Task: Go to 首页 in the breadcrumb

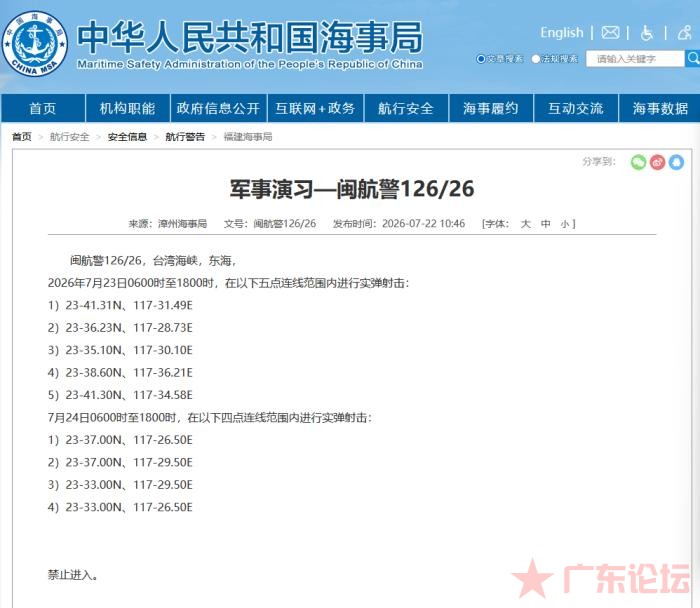Action: pyautogui.click(x=22, y=137)
